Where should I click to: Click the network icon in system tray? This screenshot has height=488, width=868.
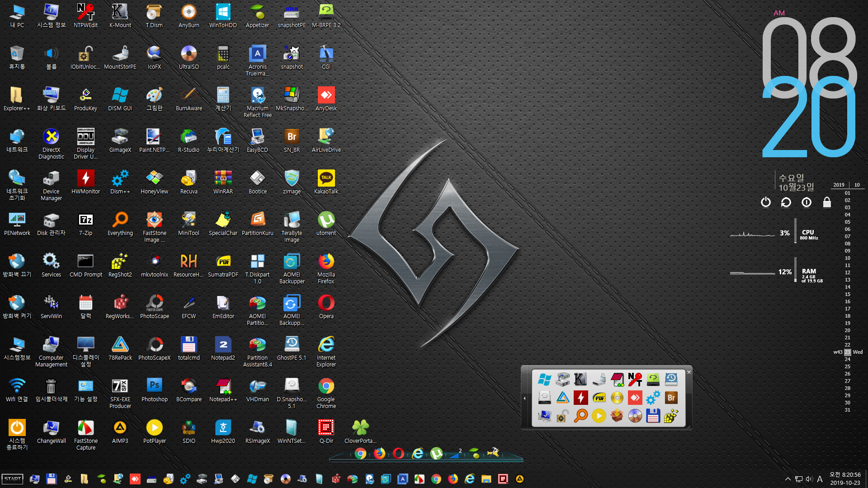pos(799,479)
